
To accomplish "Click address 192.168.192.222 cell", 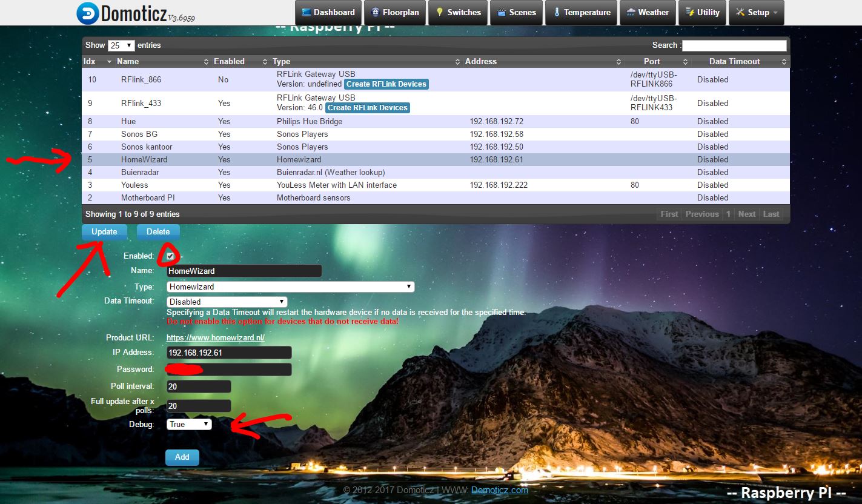I will coord(499,185).
